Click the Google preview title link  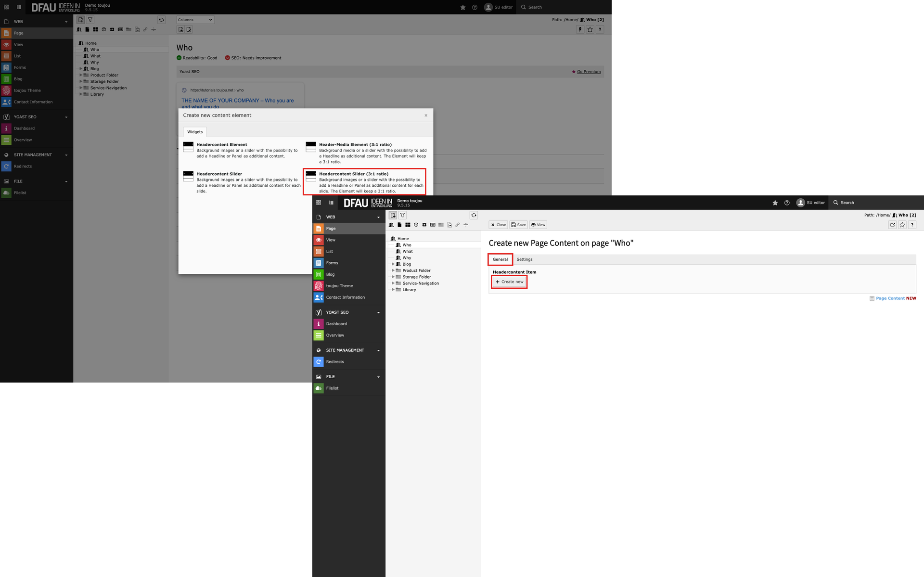pos(237,101)
